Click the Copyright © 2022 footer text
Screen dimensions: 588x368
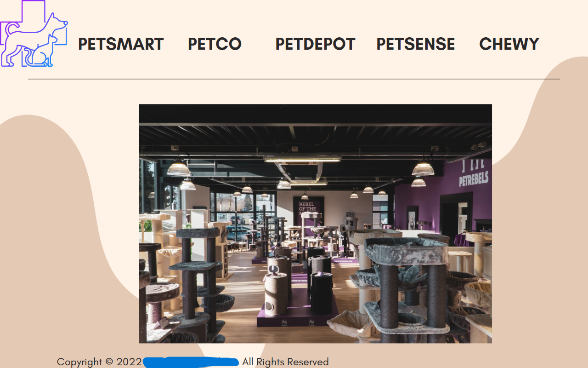(x=99, y=362)
